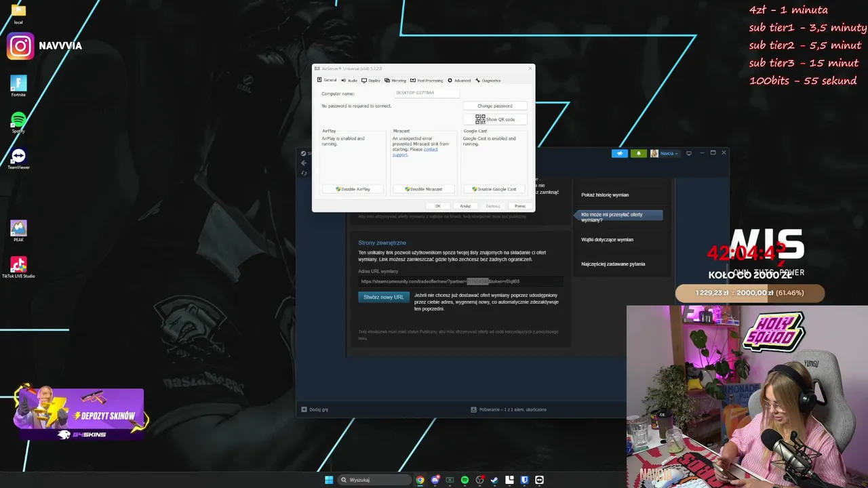Open the Diagnostics tab in AirServer
Viewport: 868px width, 488px height.
pos(488,81)
